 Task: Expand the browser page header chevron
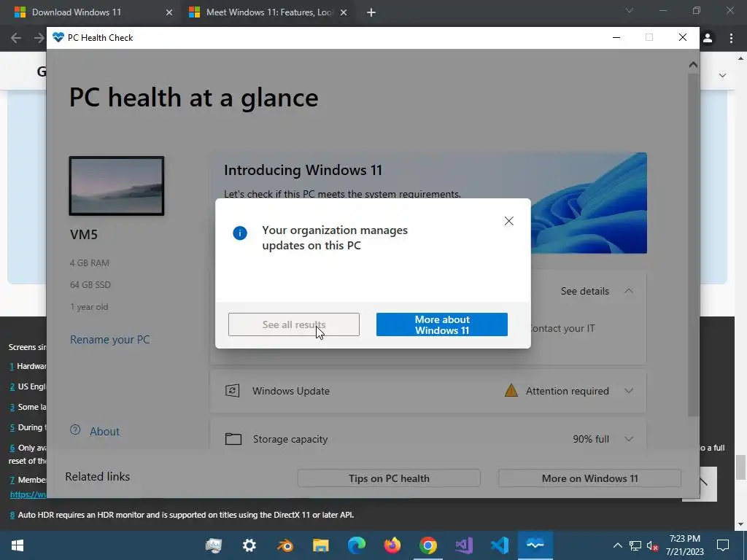click(723, 75)
